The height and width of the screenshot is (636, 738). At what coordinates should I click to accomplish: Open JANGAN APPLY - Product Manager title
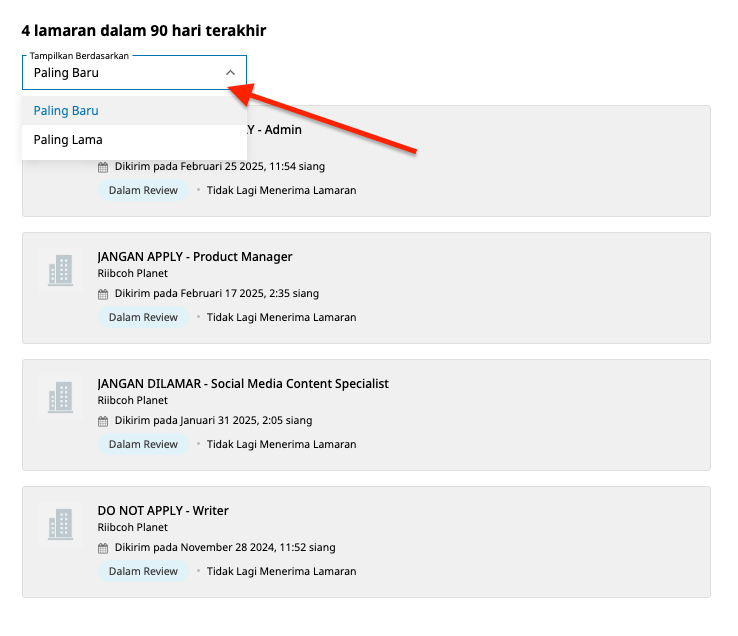pos(195,257)
